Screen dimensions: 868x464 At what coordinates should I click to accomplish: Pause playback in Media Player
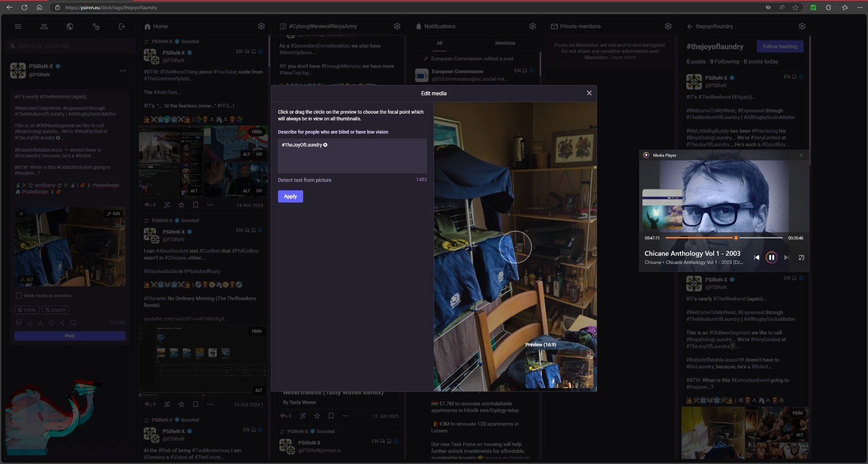[772, 257]
